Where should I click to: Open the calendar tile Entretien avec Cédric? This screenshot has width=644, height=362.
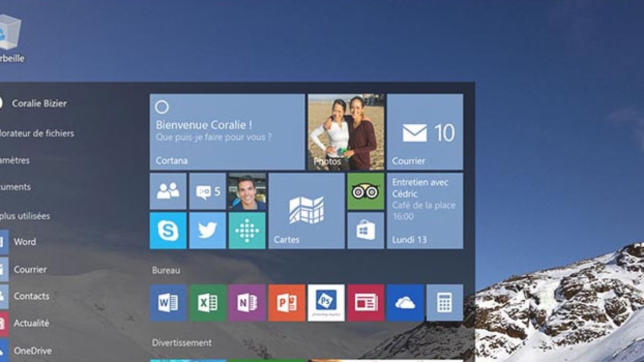(425, 211)
